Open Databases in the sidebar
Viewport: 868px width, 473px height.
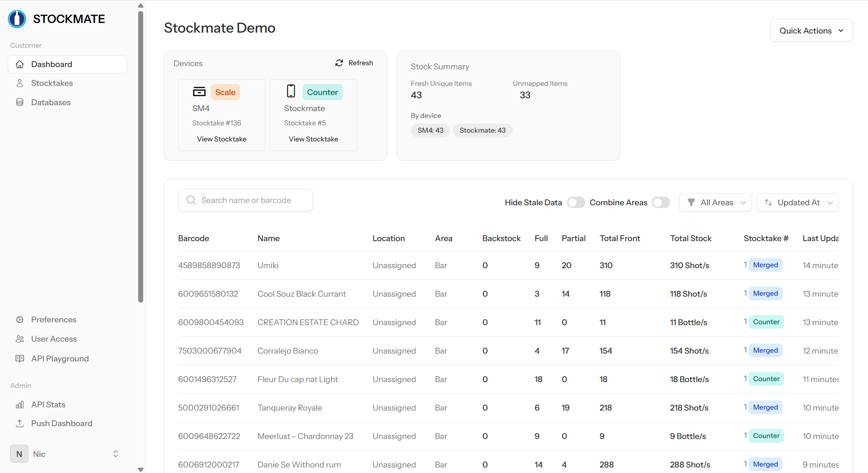click(x=67, y=102)
